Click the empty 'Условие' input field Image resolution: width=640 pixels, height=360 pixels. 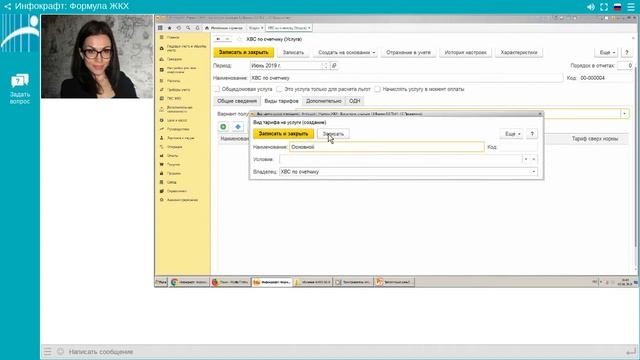point(400,159)
